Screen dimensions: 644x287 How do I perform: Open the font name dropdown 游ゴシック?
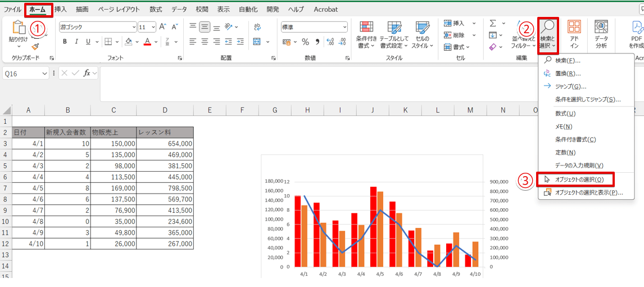click(x=133, y=27)
